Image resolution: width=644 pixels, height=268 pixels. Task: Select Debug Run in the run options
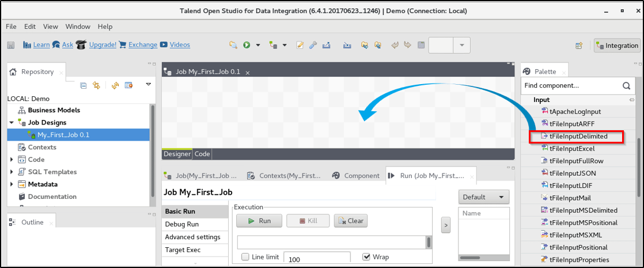195,224
